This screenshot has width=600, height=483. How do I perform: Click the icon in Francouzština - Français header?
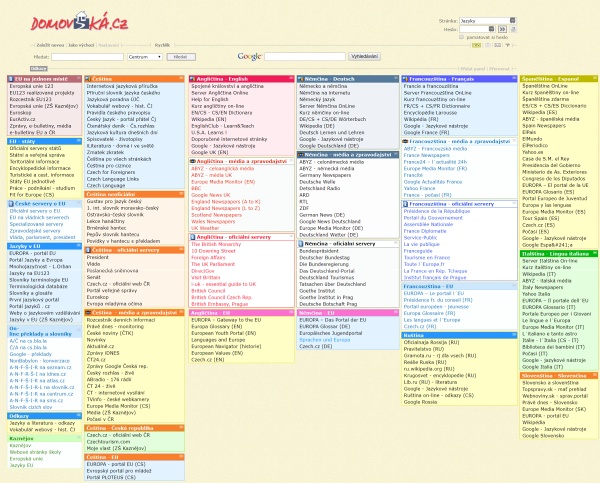[x=403, y=76]
